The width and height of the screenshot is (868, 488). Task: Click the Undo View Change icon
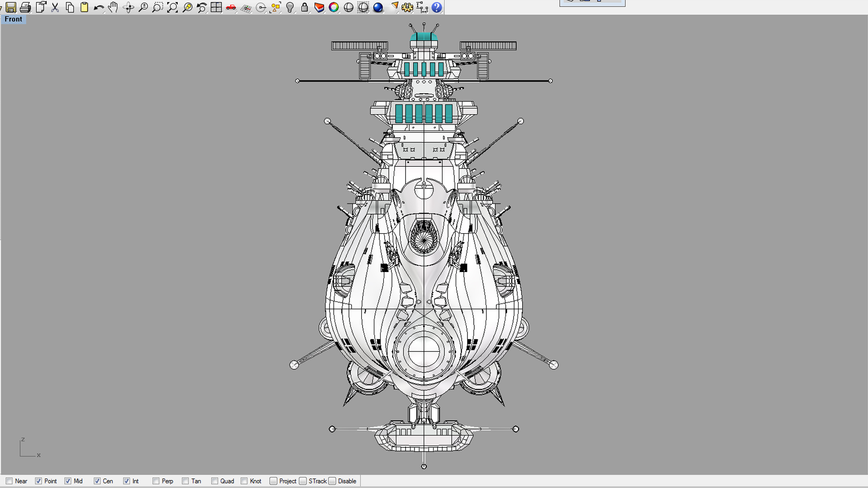202,7
